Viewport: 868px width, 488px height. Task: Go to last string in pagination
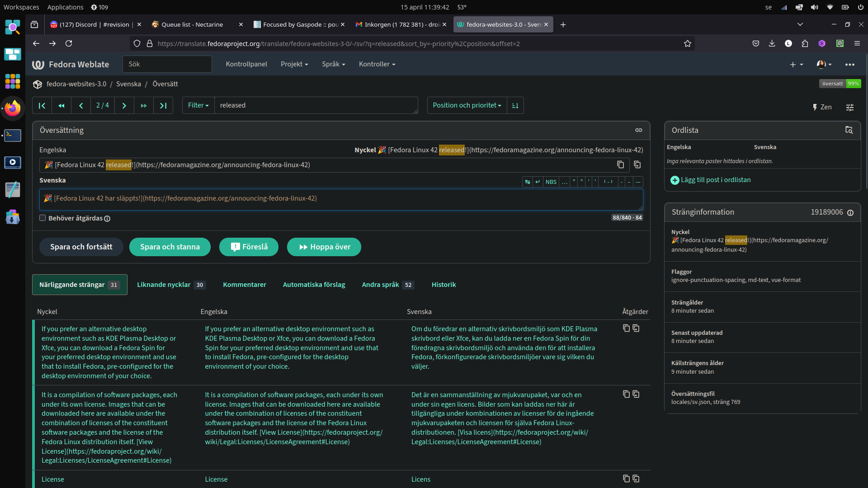click(x=163, y=105)
